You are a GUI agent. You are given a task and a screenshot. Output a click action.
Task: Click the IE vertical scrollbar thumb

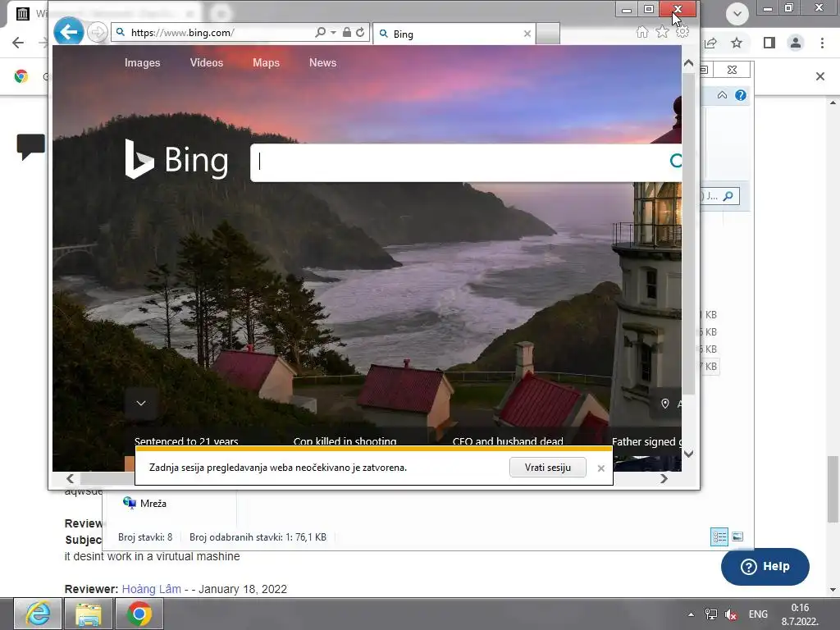click(689, 233)
